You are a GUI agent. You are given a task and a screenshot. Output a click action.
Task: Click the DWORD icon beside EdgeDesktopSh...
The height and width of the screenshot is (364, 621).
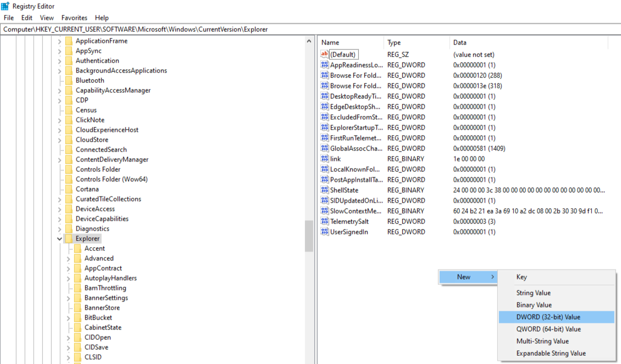pos(324,107)
